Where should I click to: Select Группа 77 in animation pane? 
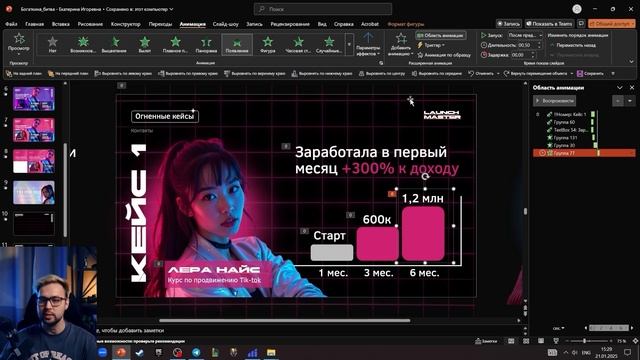(x=584, y=153)
